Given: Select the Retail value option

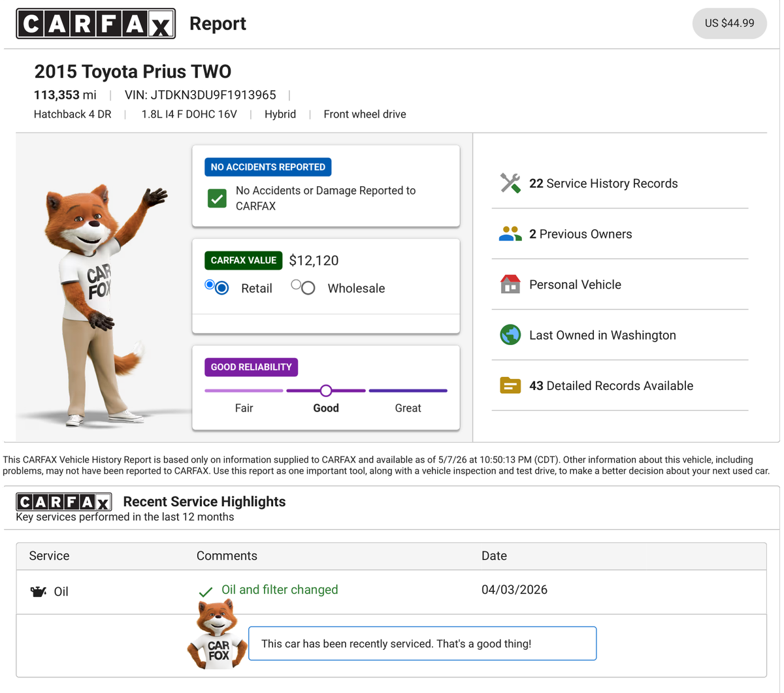Looking at the screenshot, I should 222,288.
